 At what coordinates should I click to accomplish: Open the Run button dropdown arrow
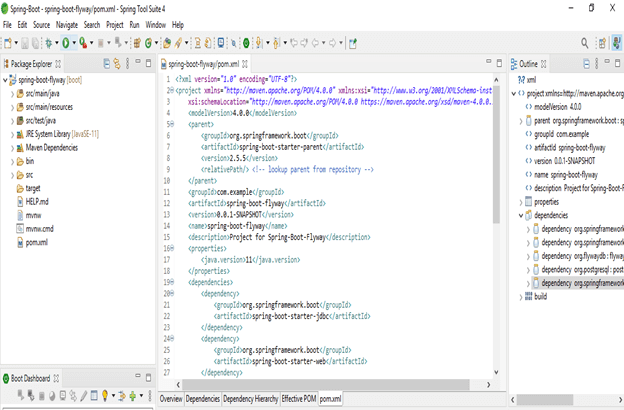(x=74, y=43)
